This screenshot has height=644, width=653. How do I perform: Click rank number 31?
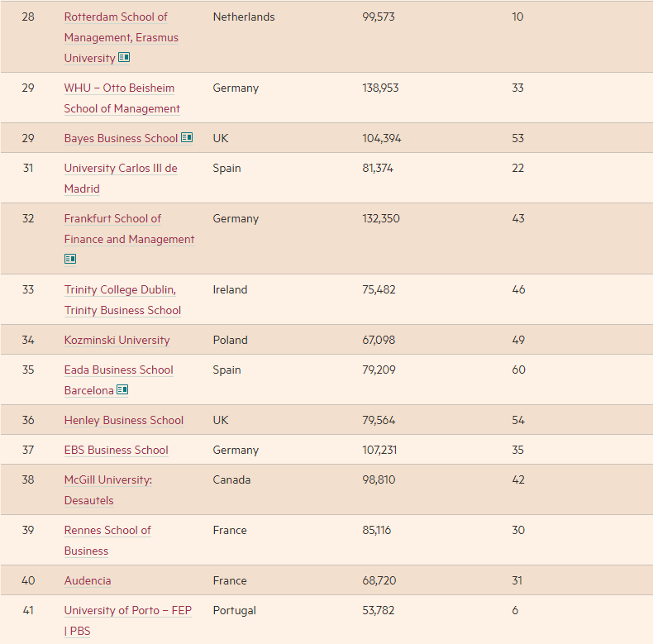tap(28, 168)
